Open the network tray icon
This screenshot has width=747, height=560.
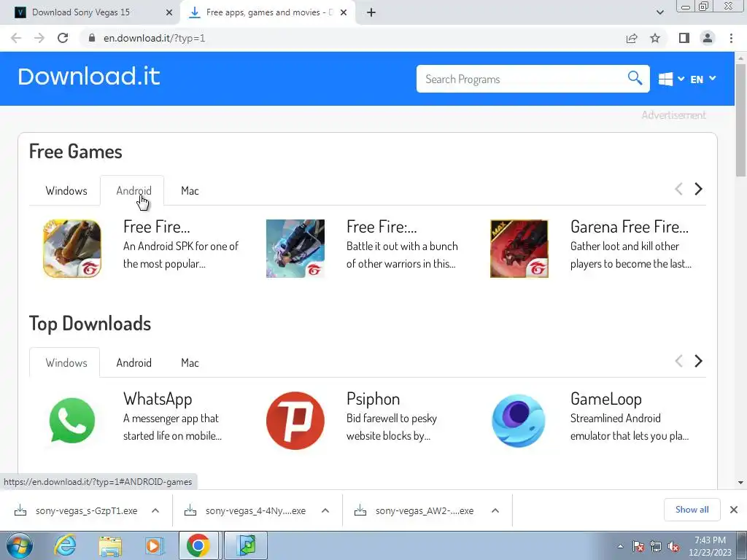[x=656, y=546]
